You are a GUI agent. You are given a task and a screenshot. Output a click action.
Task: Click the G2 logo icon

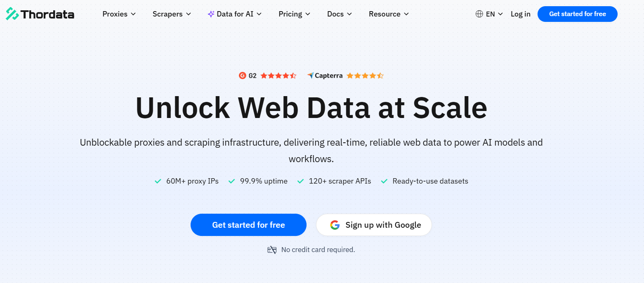[243, 75]
